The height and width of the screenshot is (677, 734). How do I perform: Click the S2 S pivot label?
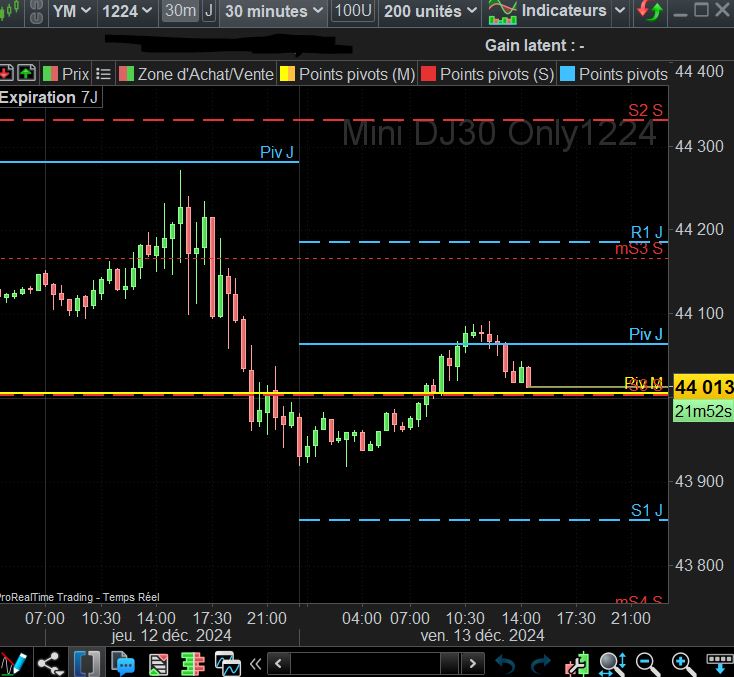click(x=645, y=110)
